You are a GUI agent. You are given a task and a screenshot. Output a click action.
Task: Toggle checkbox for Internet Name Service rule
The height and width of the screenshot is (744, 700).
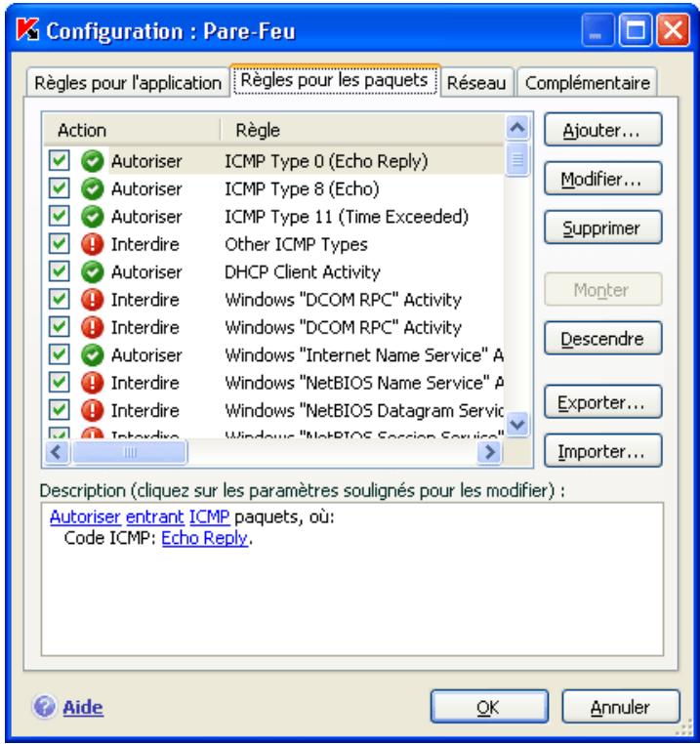(x=60, y=354)
